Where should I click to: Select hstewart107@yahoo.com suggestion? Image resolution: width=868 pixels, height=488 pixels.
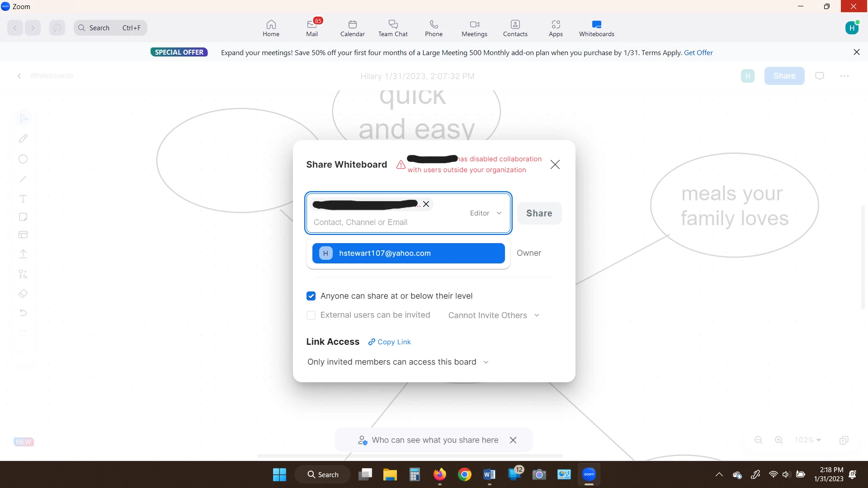point(408,253)
